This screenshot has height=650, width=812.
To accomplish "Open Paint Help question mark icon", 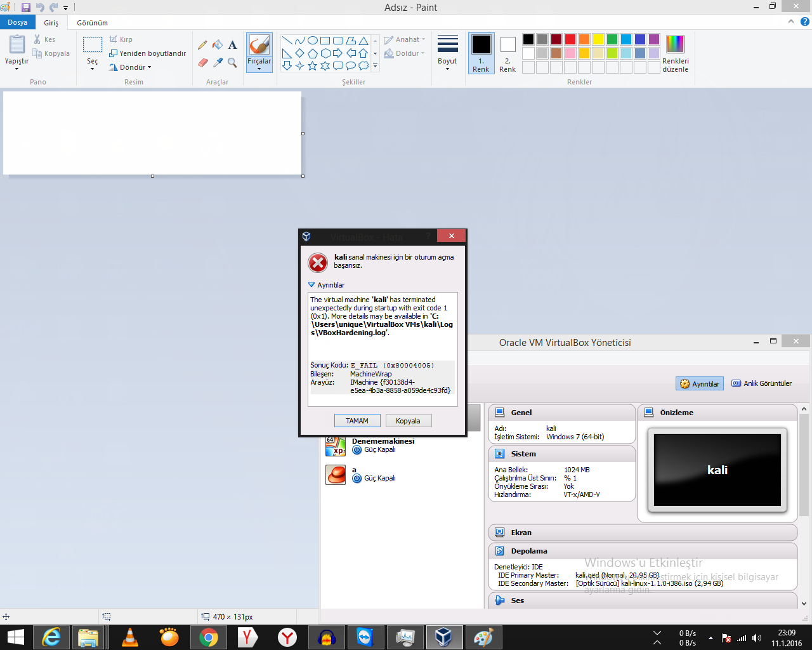I will coord(804,22).
